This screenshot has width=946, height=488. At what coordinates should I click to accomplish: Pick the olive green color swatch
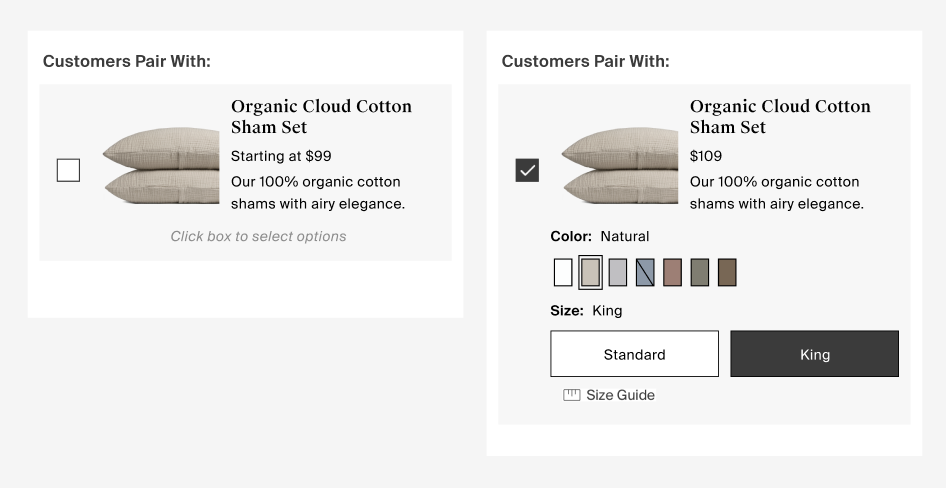tap(700, 272)
